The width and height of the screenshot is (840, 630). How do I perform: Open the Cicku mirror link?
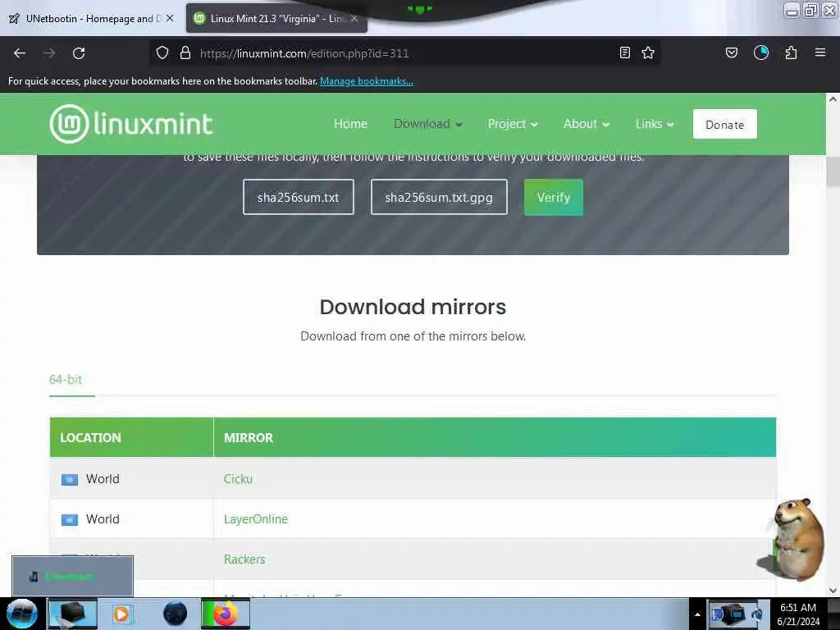[238, 479]
